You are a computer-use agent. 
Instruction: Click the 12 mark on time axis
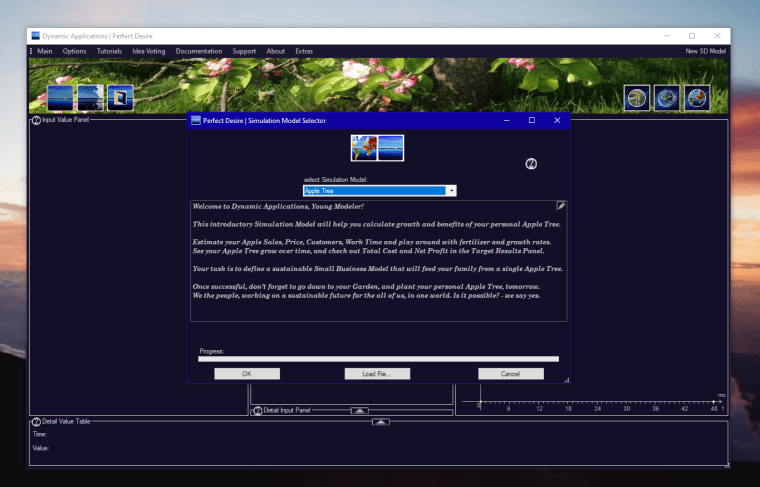[x=539, y=409]
